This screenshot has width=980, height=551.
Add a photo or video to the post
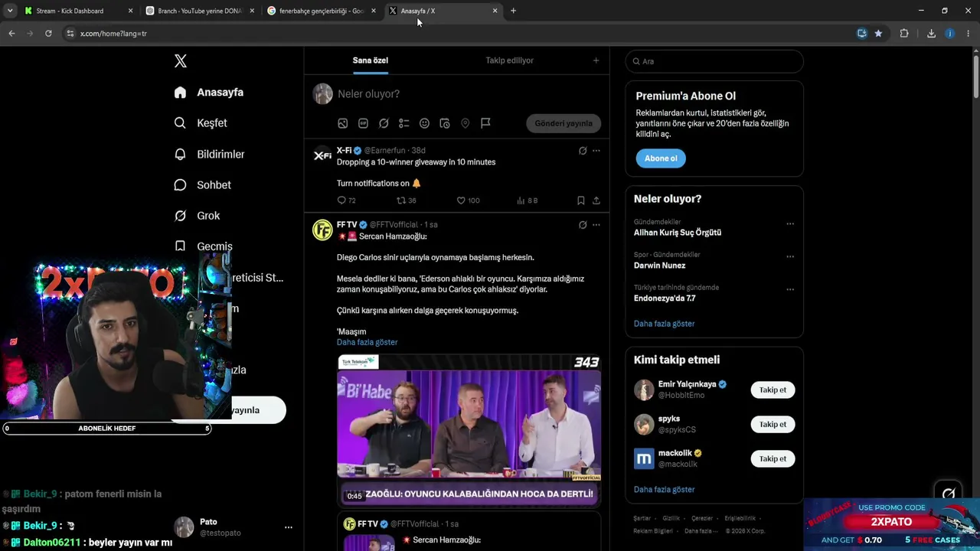(x=343, y=123)
